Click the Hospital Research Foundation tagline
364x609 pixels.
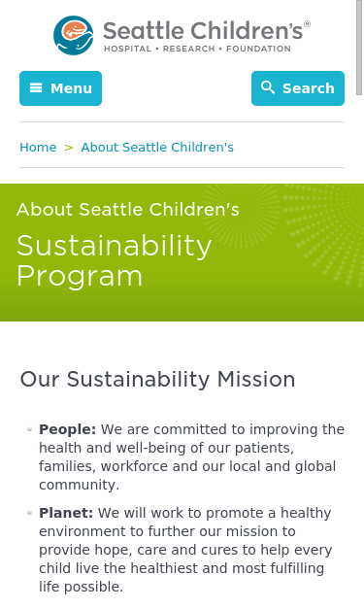[197, 49]
